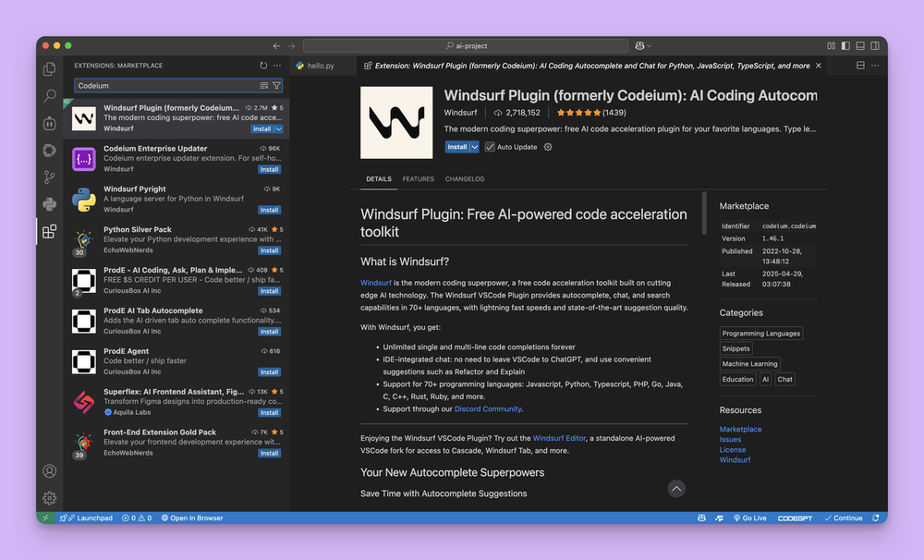This screenshot has width=924, height=560.
Task: Open the Explorer view in the activity bar
Action: [x=49, y=67]
